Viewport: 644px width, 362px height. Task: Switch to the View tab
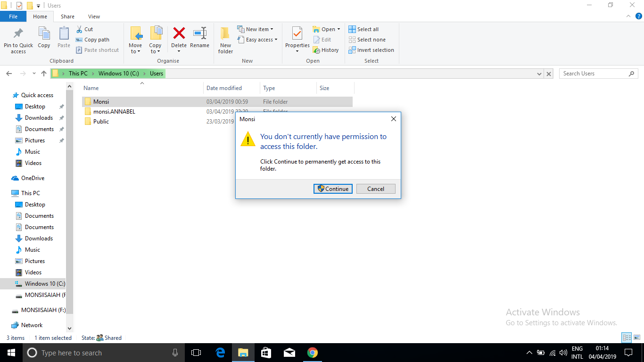(x=93, y=16)
